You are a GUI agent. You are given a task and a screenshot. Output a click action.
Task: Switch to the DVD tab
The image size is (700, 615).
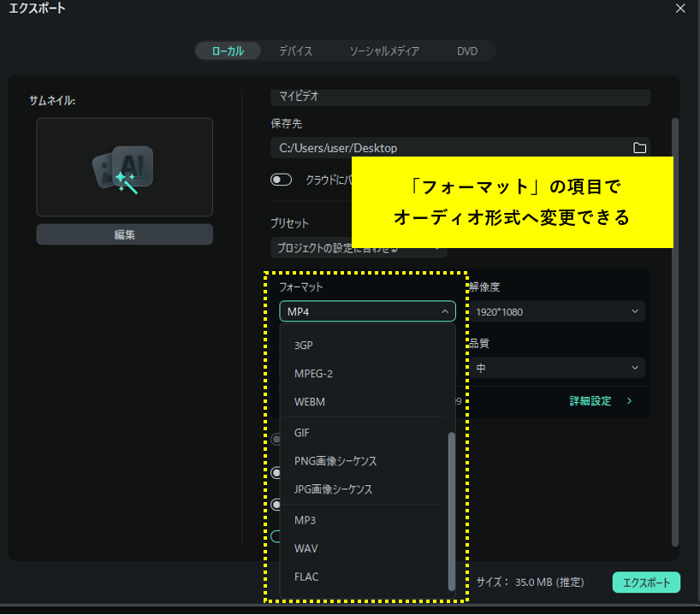[x=466, y=50]
